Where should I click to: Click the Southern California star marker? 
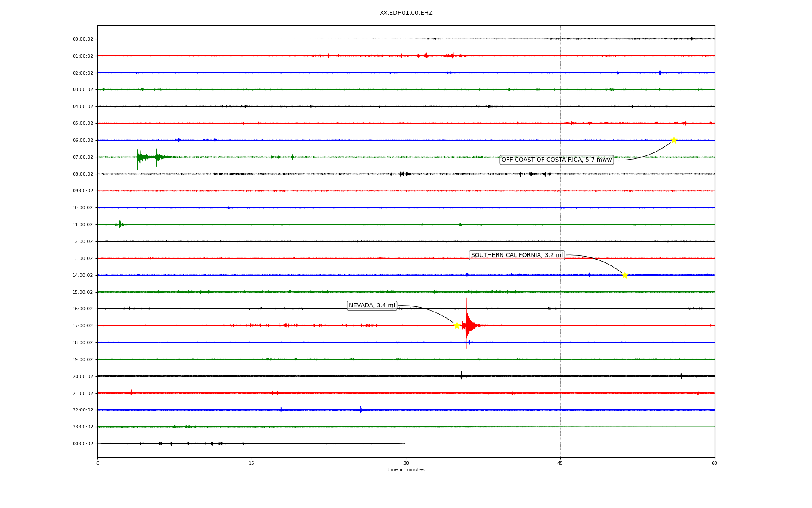click(x=625, y=275)
